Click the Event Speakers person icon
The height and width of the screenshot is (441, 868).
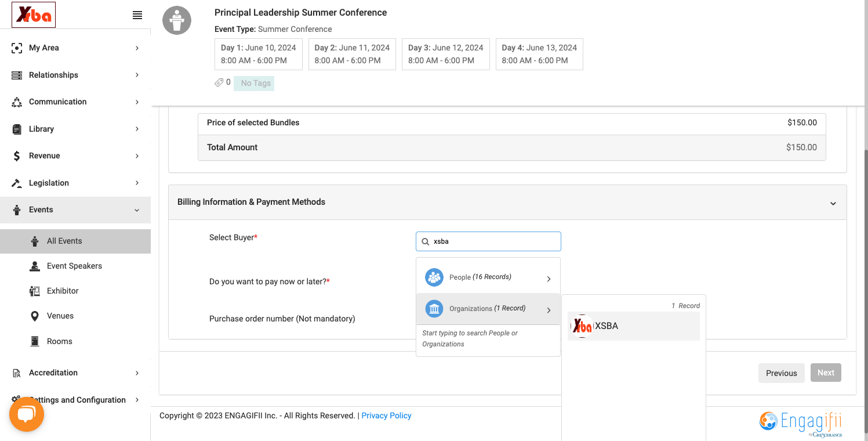(x=35, y=266)
